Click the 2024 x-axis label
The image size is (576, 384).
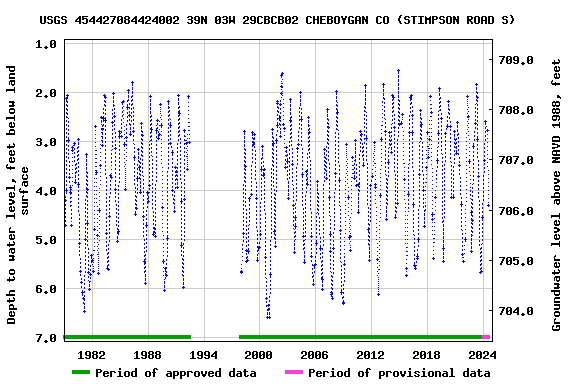[x=482, y=355]
